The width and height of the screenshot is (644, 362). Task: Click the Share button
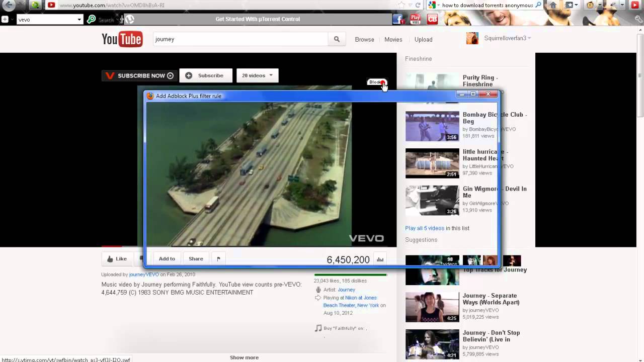[x=196, y=259]
